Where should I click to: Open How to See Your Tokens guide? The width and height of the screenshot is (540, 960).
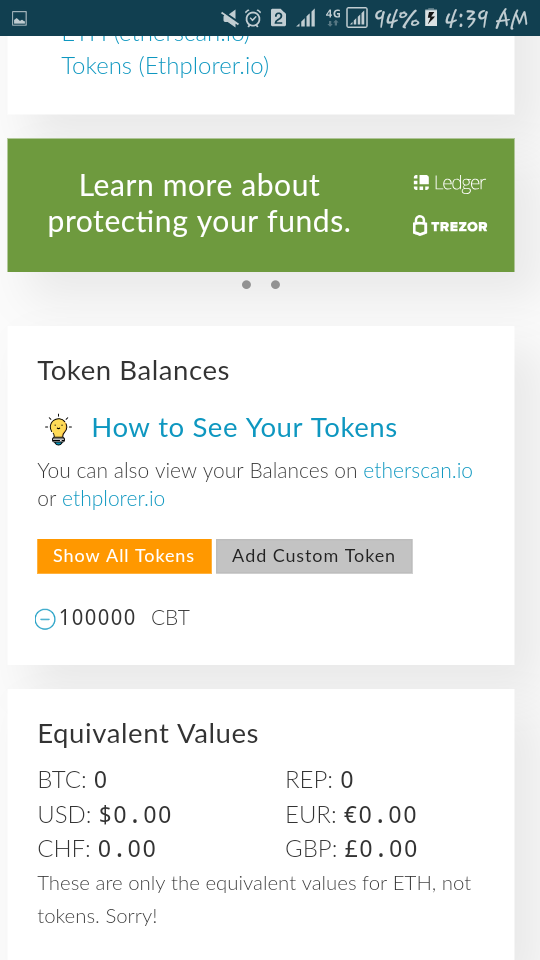[x=244, y=427]
